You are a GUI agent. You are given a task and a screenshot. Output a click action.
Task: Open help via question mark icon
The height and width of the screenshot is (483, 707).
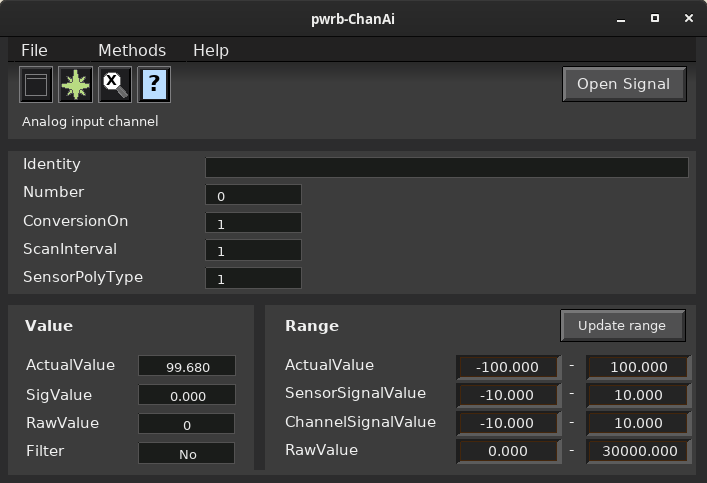click(154, 85)
